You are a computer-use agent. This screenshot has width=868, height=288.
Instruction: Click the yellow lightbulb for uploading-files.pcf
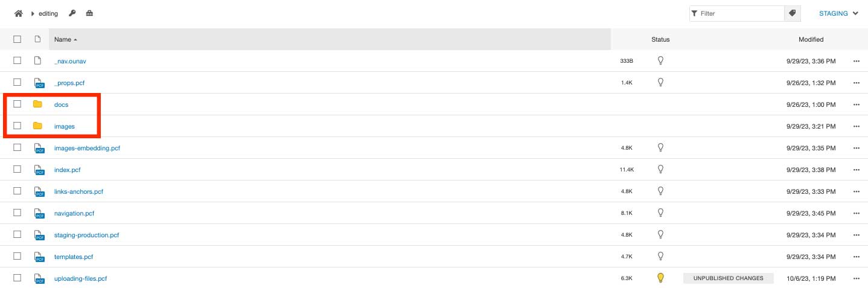pyautogui.click(x=660, y=278)
